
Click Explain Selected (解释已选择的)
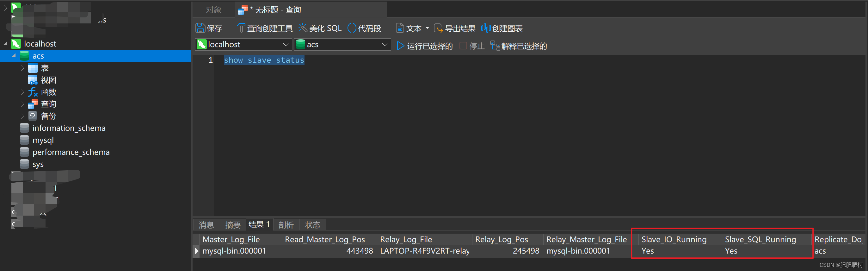(x=518, y=46)
